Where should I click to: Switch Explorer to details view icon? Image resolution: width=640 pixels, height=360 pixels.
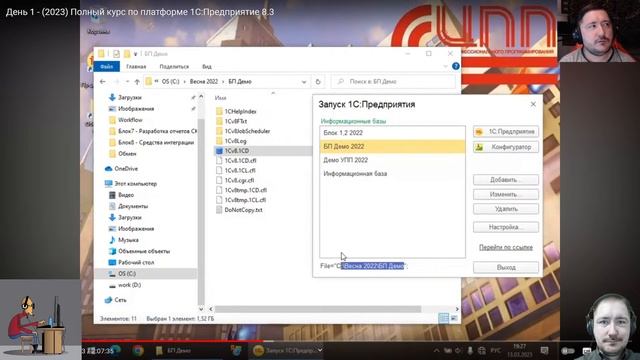[443, 318]
